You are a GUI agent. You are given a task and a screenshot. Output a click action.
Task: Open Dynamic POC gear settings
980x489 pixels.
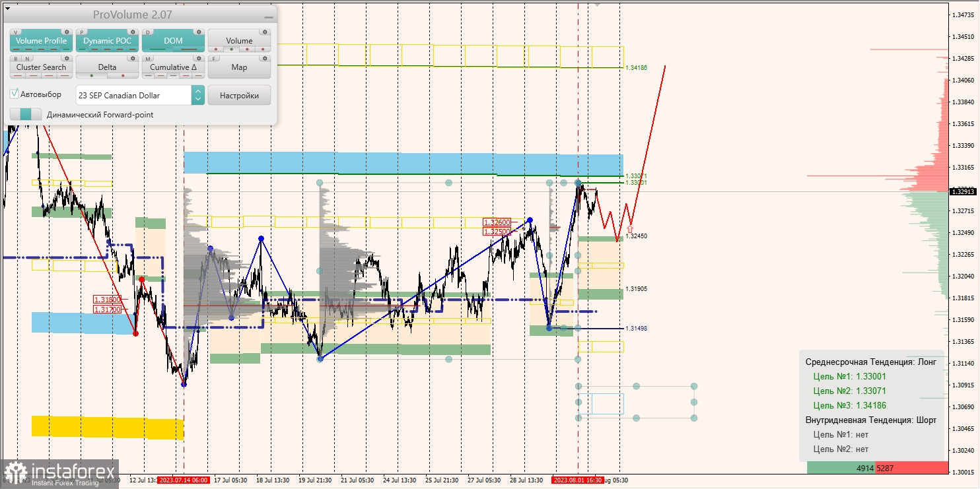(x=133, y=32)
